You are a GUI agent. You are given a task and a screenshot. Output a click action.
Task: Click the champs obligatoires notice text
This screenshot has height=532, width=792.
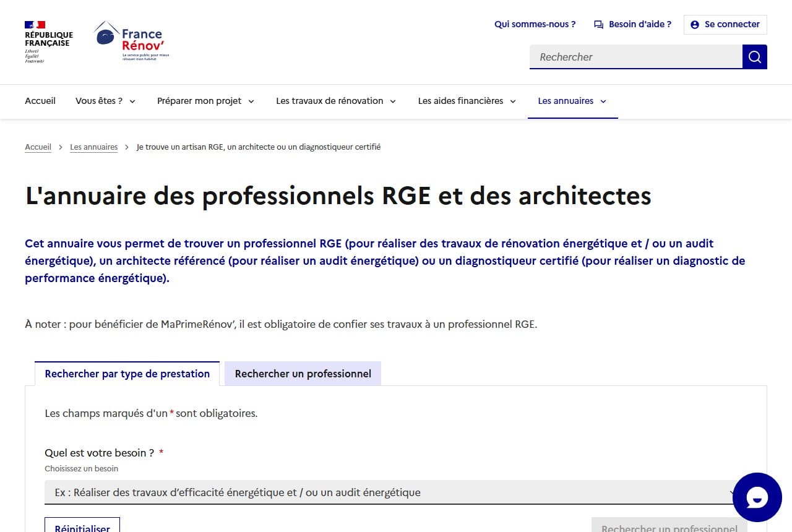click(x=151, y=413)
